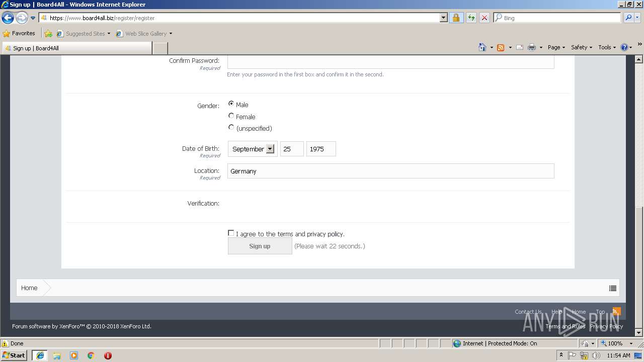This screenshot has height=362, width=644.
Task: Click the page scrollbar down arrow
Action: [x=639, y=332]
